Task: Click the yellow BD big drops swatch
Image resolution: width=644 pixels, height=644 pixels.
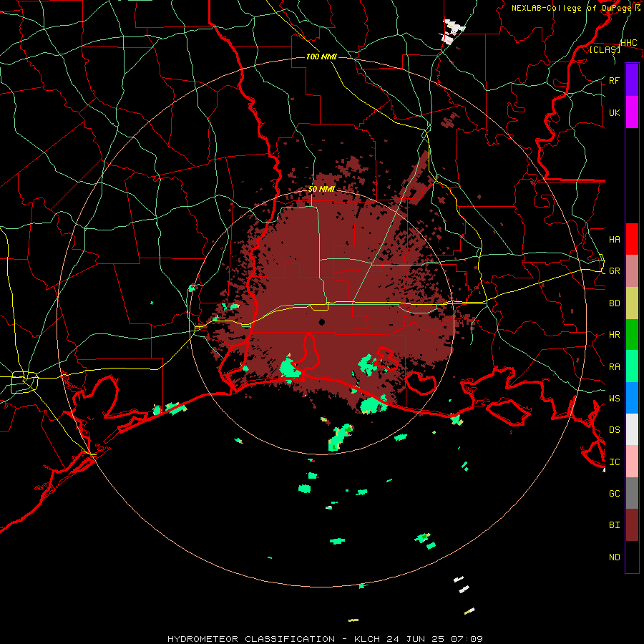Action: (x=632, y=303)
